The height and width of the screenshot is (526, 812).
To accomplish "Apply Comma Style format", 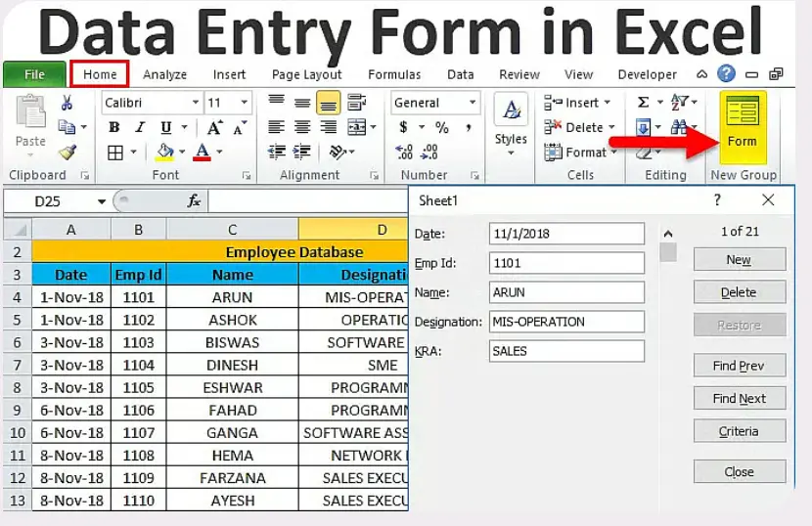I will (469, 127).
